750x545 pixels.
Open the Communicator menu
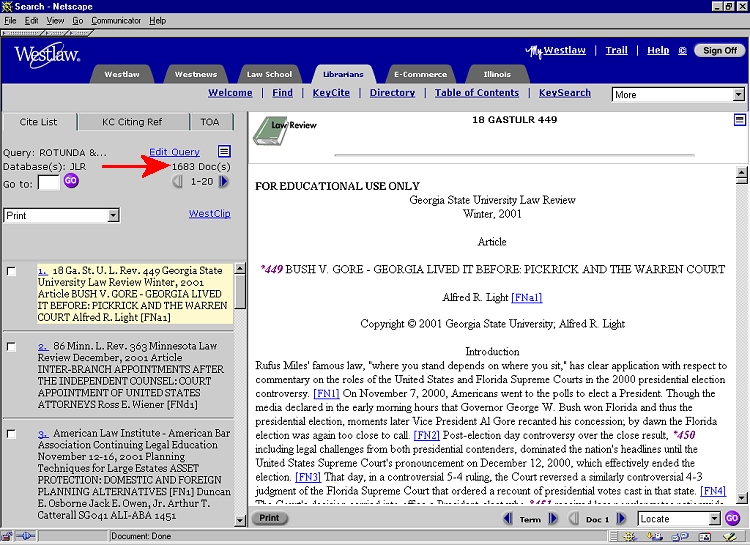(x=116, y=21)
